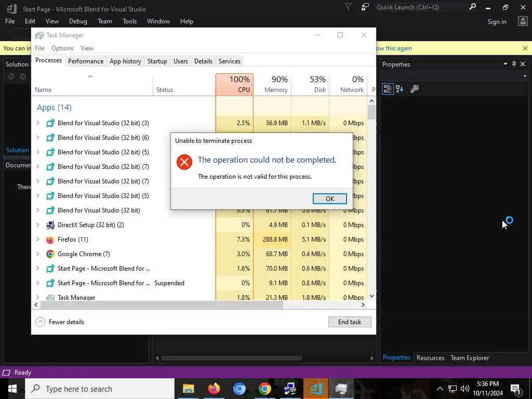Expand the DirectX Setup (32 bit) (2) row
This screenshot has width=532, height=399.
click(37, 224)
